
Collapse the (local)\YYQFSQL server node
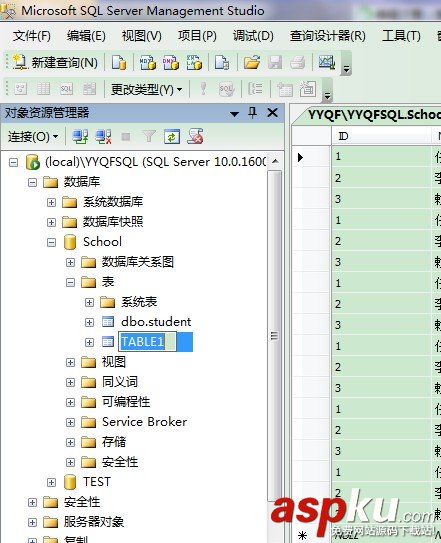pos(14,162)
